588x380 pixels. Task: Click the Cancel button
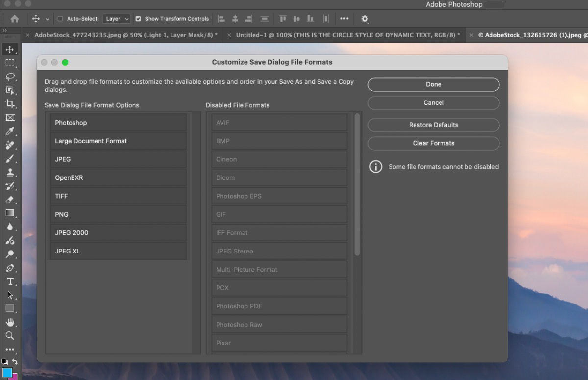point(434,103)
